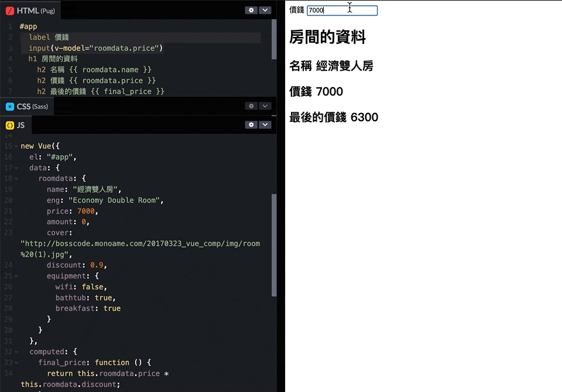Click the 'bathtub: true' code line
Viewport: 562px width, 392px height.
point(85,298)
